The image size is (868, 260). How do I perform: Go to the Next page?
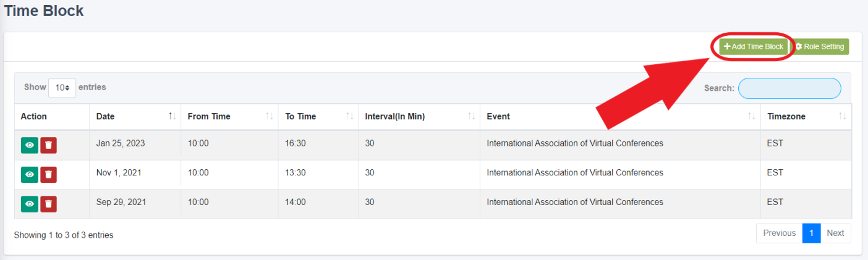coord(835,233)
